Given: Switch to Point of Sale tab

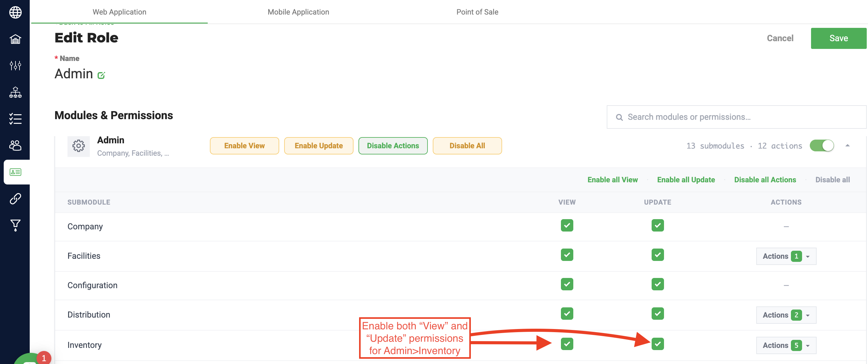Looking at the screenshot, I should (477, 12).
